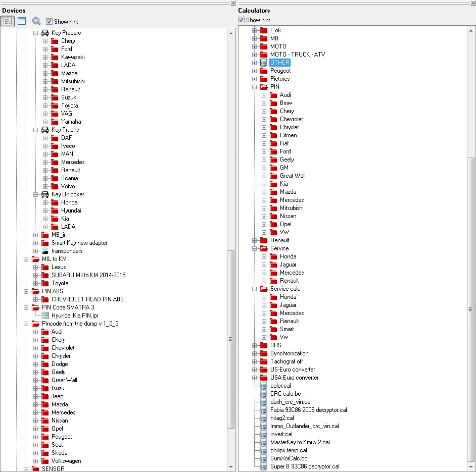Close the Calculators panel
This screenshot has height=472, width=476.
(473, 3)
